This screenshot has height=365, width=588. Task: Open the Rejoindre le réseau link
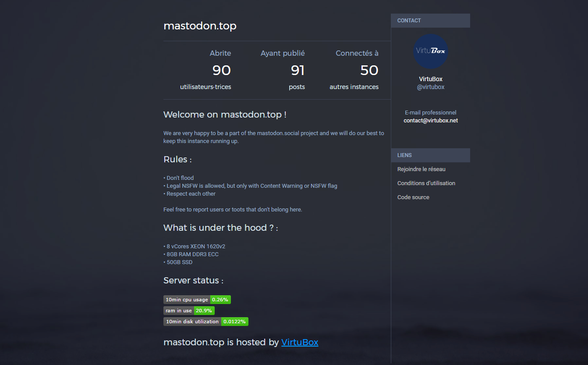tap(422, 169)
